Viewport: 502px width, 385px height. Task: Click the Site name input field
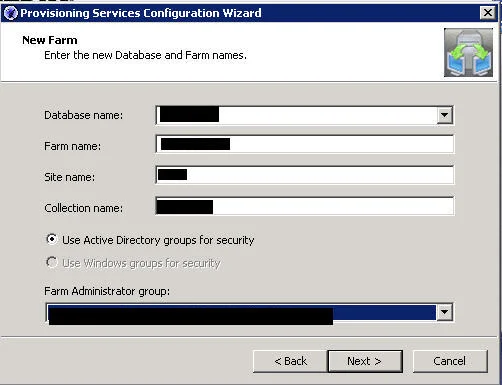[x=304, y=175]
